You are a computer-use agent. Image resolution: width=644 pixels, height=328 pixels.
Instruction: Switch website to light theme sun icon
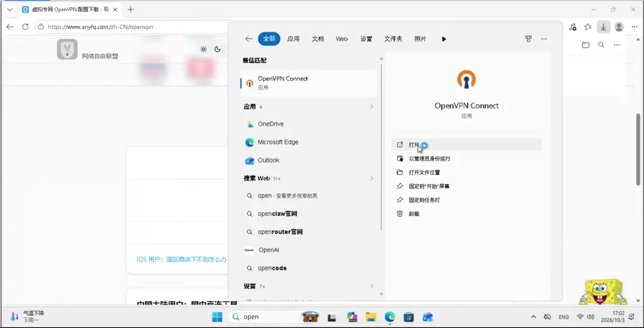coord(203,49)
